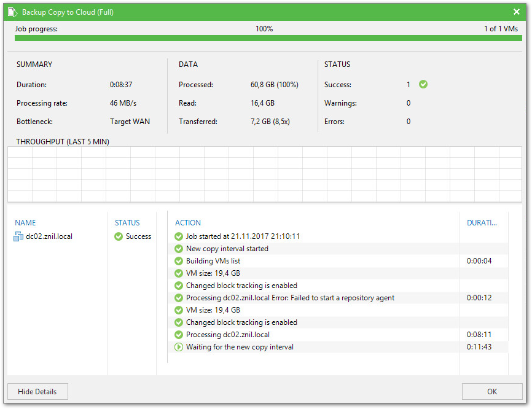Screen dimensions: 532x409
Task: Click the checkmark icon for Job started entry
Action: tap(179, 236)
